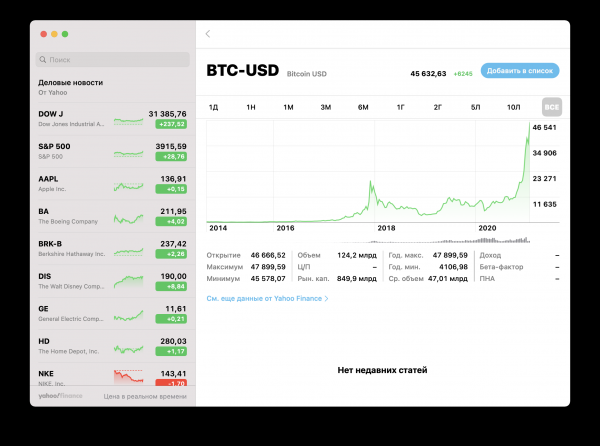The height and width of the screenshot is (446, 600).
Task: Click the DIS sparkline chart
Action: tap(129, 282)
